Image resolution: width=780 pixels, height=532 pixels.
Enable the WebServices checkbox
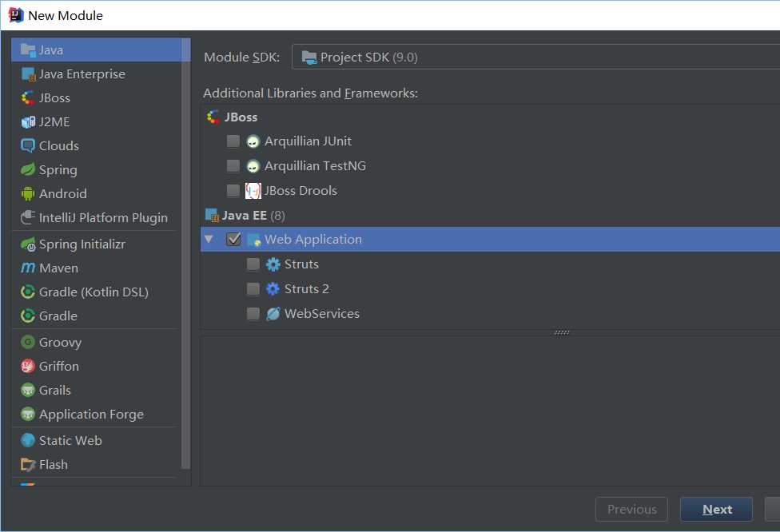[253, 314]
